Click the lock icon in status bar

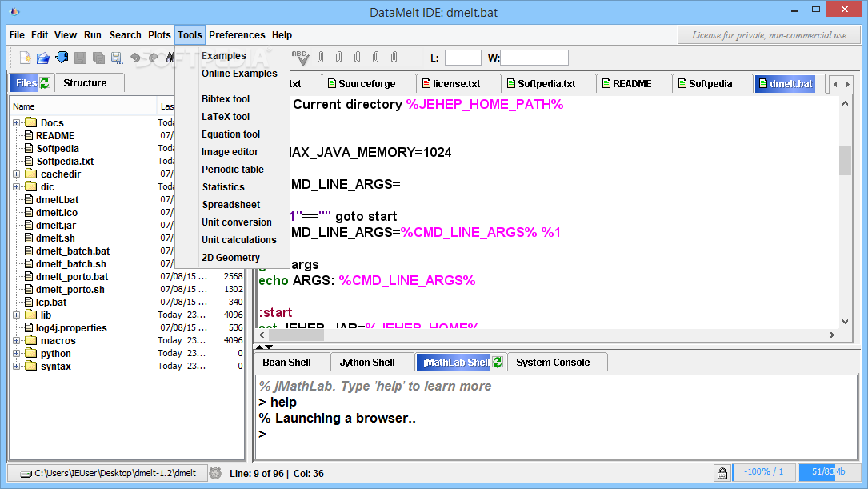click(722, 473)
